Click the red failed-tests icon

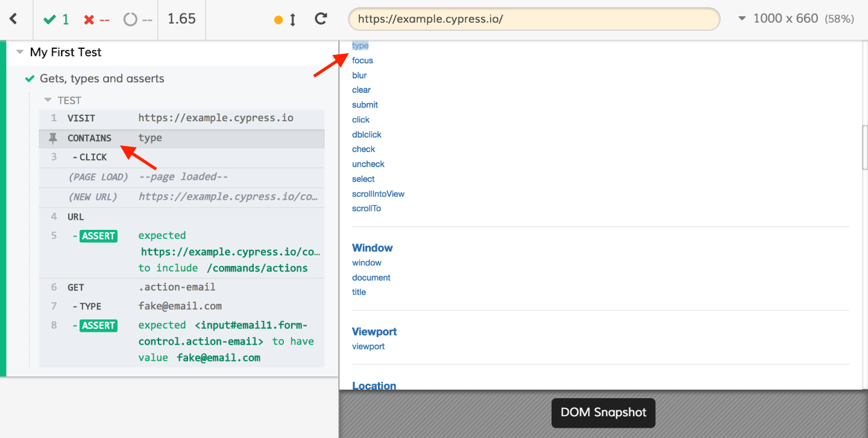pyautogui.click(x=89, y=19)
